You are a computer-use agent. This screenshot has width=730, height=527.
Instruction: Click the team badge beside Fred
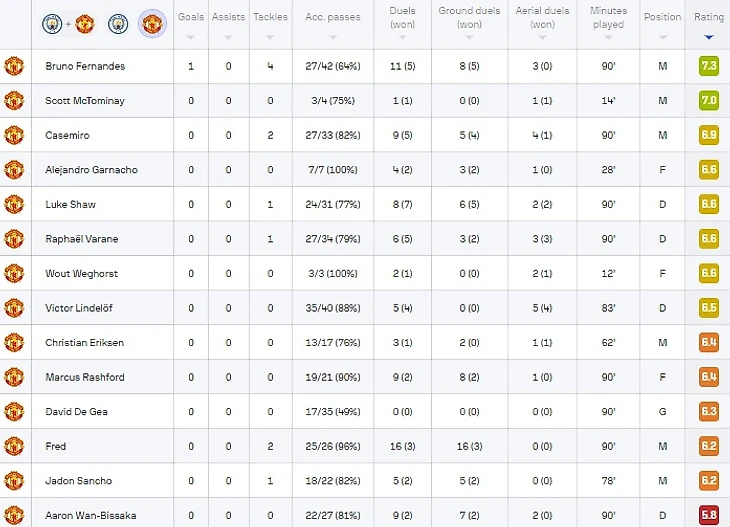pos(14,446)
